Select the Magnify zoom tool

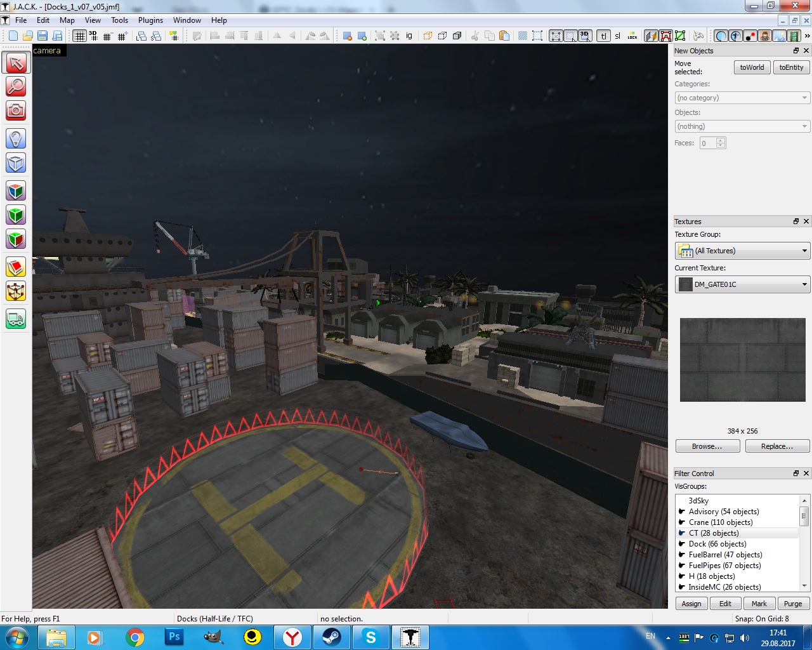pyautogui.click(x=16, y=86)
